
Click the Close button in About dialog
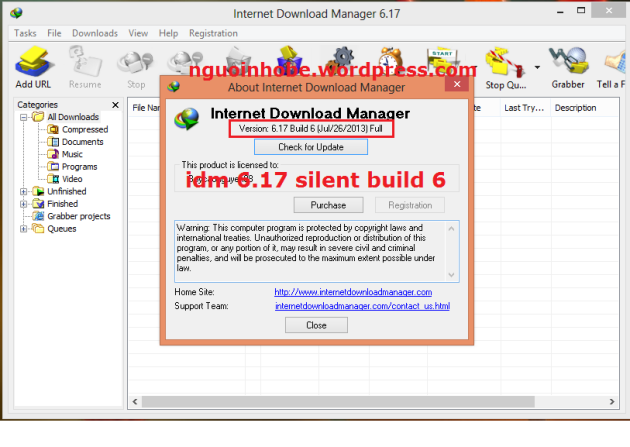pos(316,325)
